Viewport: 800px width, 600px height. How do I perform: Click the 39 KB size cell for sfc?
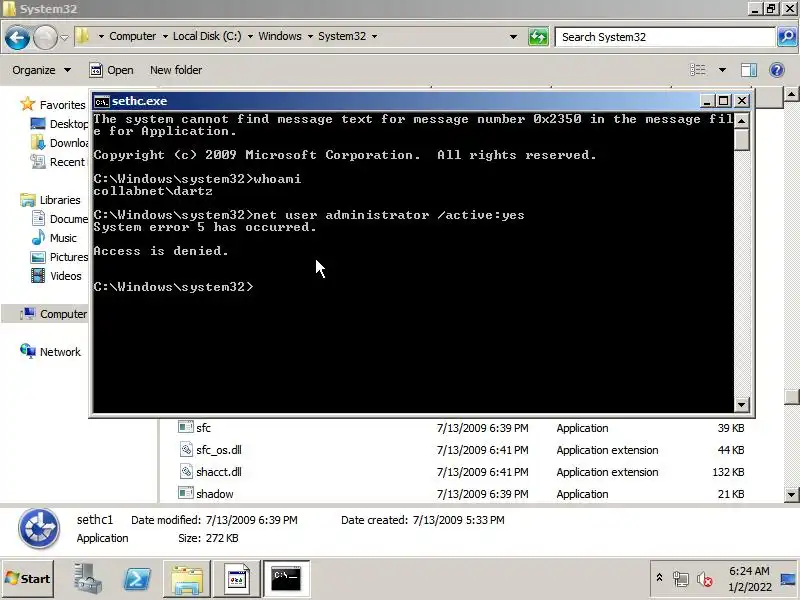[x=731, y=428]
